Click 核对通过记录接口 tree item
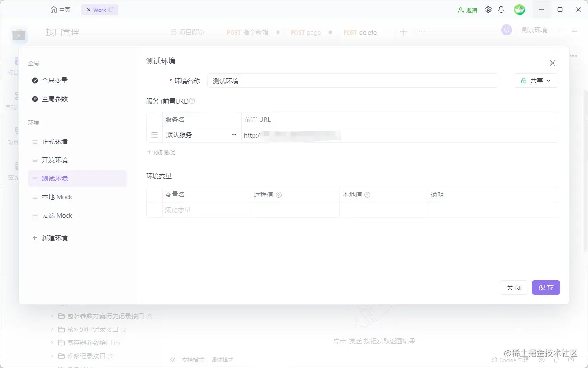588x368 pixels. point(93,329)
